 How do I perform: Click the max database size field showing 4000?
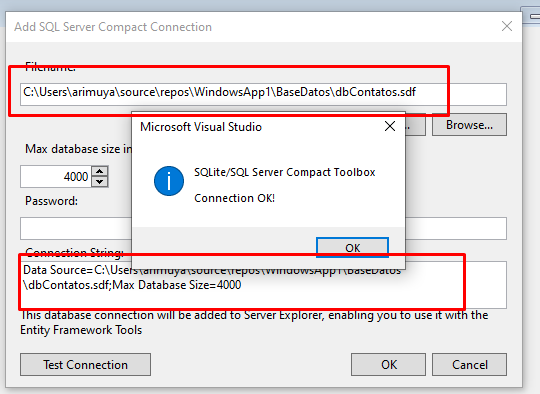pos(56,176)
